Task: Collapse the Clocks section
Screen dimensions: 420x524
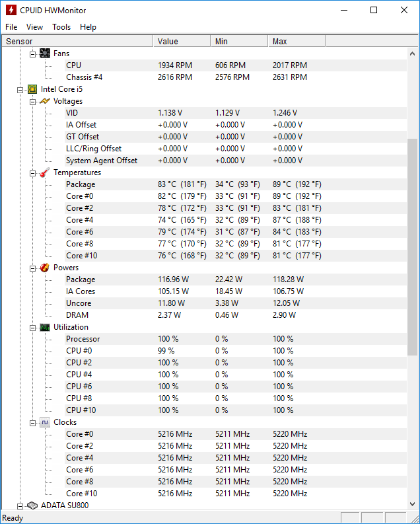Action: [32, 423]
